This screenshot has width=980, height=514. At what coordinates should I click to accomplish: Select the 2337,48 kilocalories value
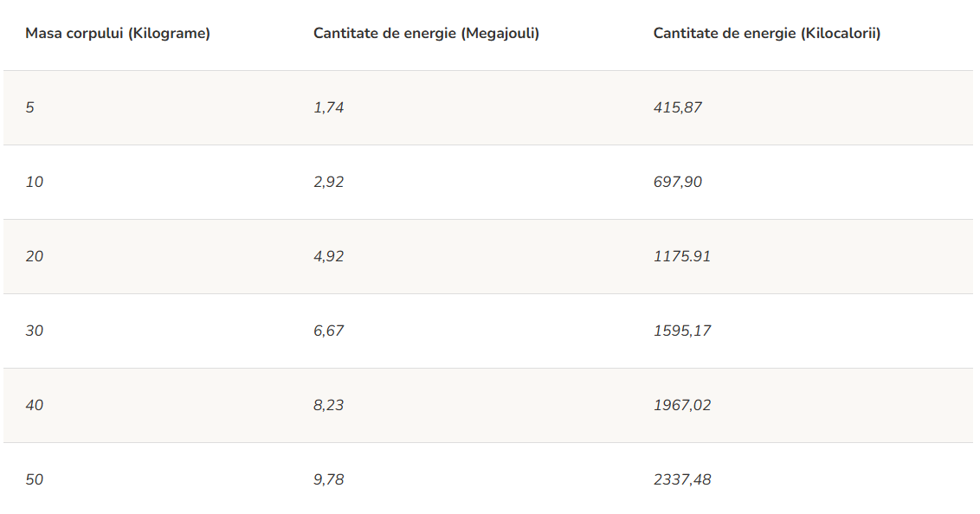coord(682,480)
